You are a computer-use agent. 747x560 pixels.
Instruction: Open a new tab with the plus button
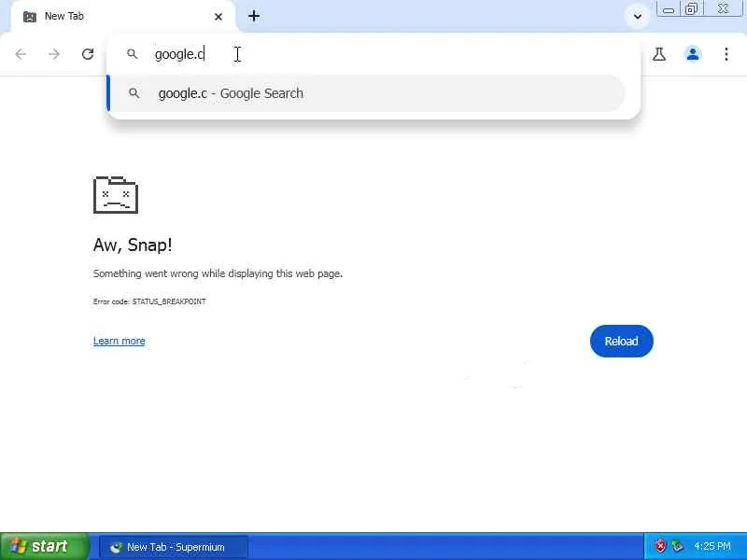(x=254, y=16)
